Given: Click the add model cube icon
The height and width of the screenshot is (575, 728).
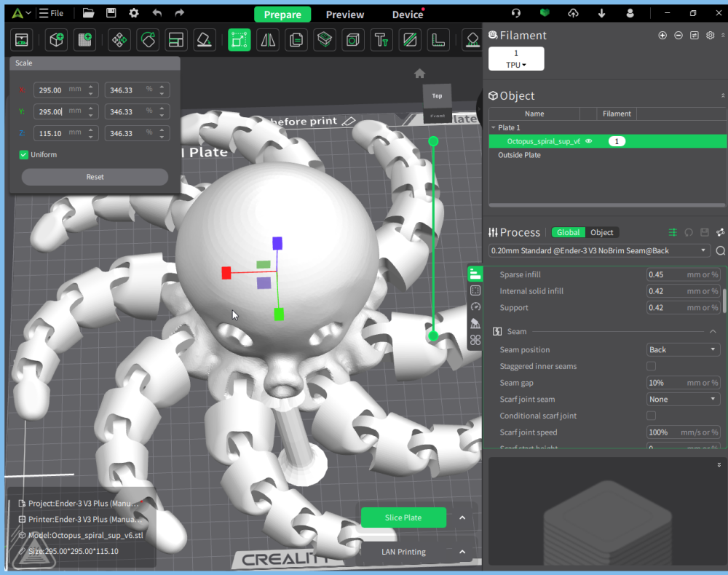Looking at the screenshot, I should tap(57, 40).
